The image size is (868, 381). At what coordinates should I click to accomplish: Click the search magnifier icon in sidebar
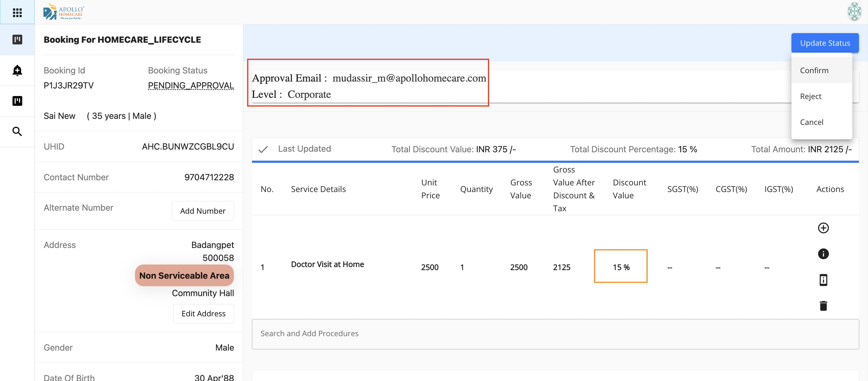pyautogui.click(x=17, y=131)
